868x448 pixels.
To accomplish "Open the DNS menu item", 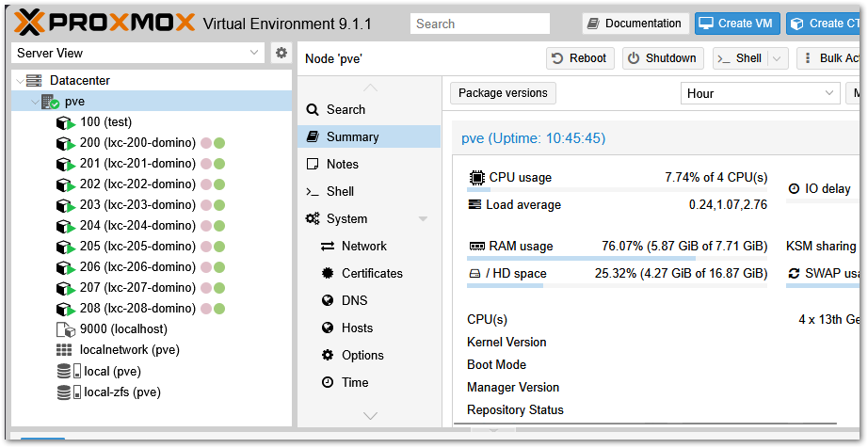I will [x=369, y=300].
